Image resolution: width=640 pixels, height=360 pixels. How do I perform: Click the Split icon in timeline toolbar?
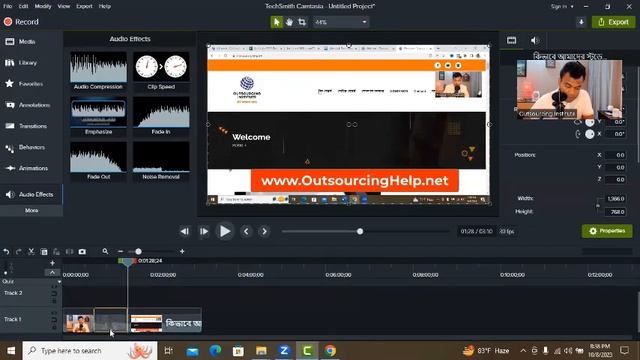(69, 252)
